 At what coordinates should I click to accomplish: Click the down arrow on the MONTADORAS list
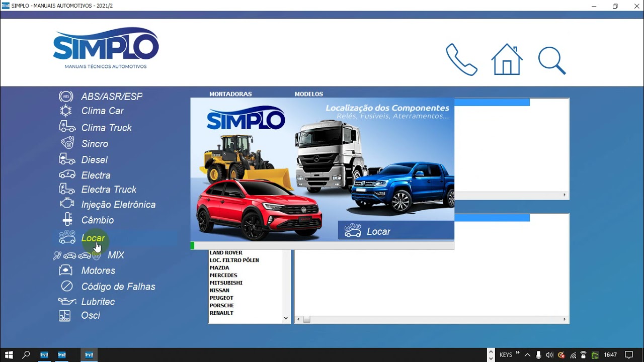(x=285, y=318)
